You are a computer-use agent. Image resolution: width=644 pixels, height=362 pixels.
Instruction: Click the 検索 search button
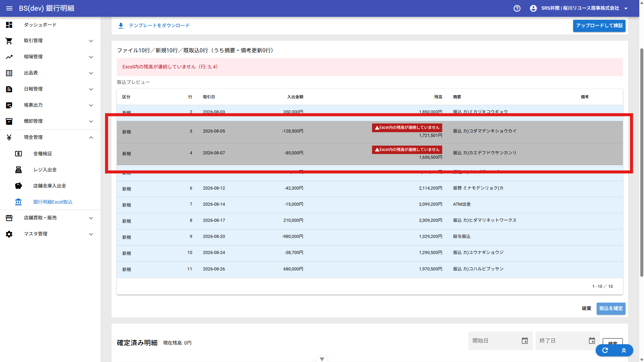tap(612, 343)
